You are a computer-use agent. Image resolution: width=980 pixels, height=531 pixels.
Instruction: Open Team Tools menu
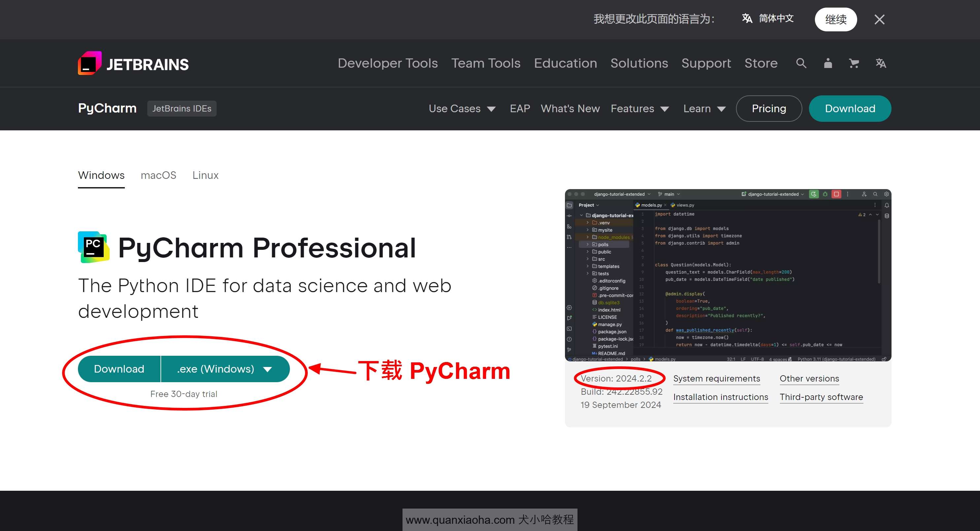[486, 63]
